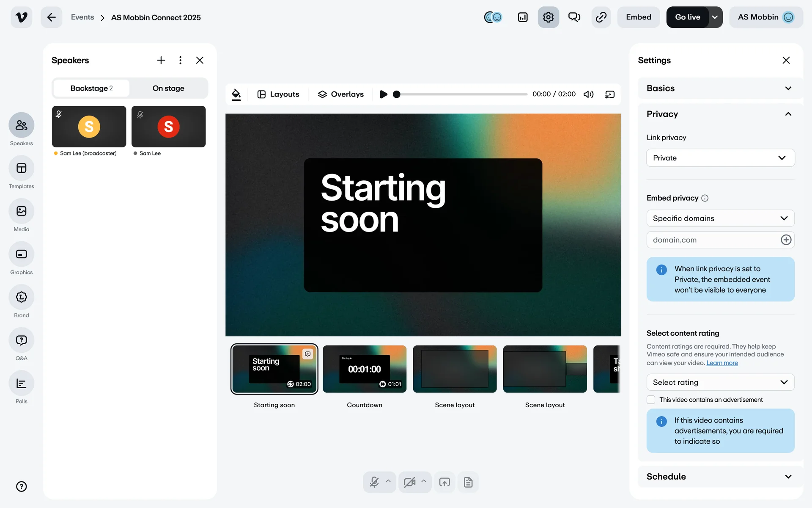
Task: Check 'This video contains an advertisement'
Action: (x=651, y=400)
